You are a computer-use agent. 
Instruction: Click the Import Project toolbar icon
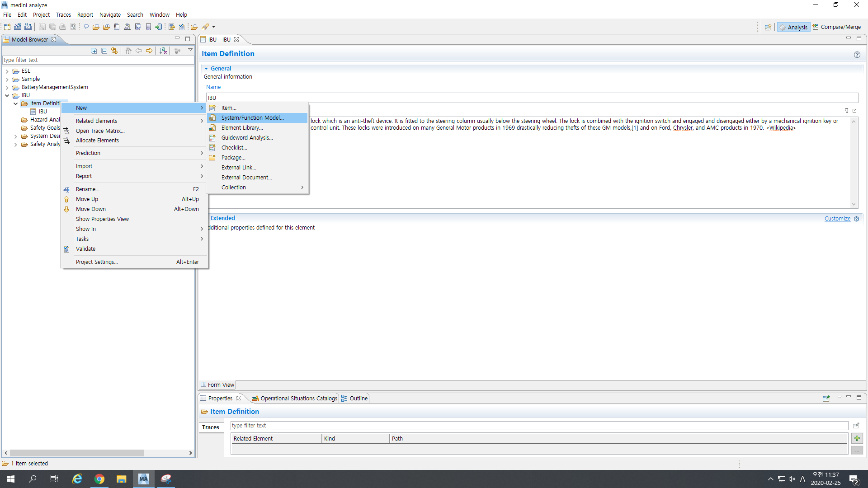point(18,27)
